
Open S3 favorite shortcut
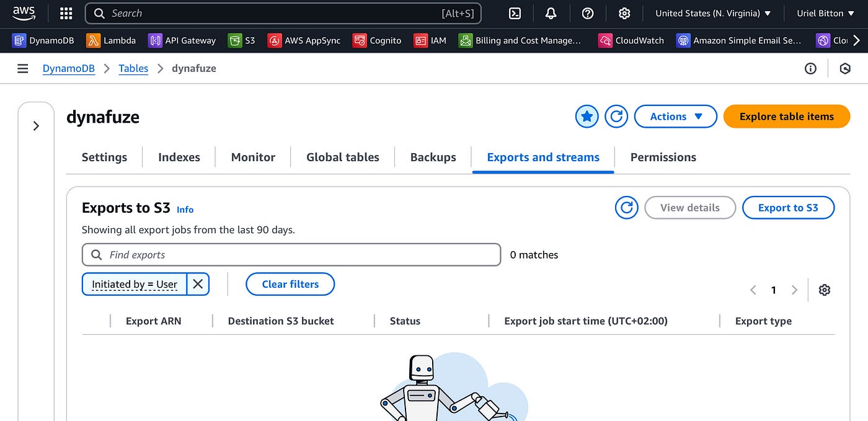click(242, 40)
